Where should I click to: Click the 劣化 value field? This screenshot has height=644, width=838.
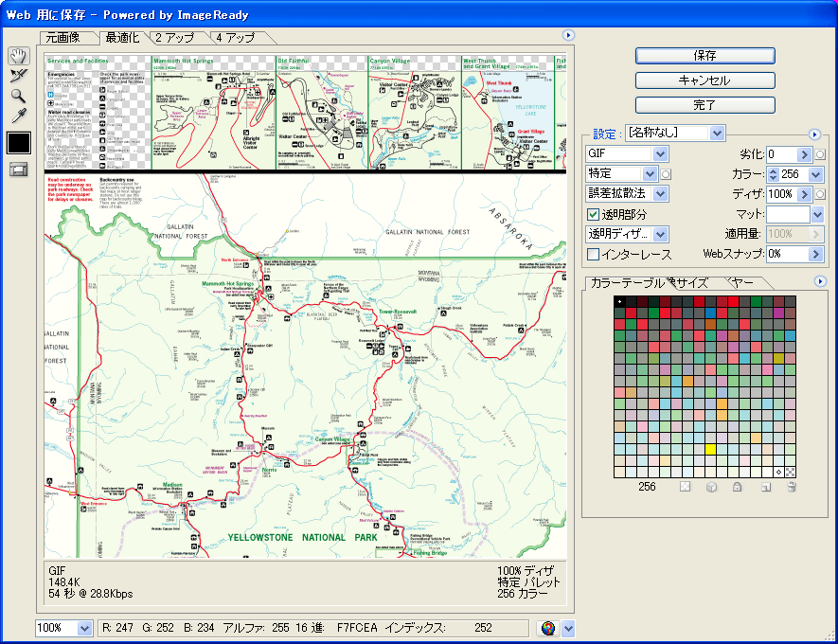point(782,154)
